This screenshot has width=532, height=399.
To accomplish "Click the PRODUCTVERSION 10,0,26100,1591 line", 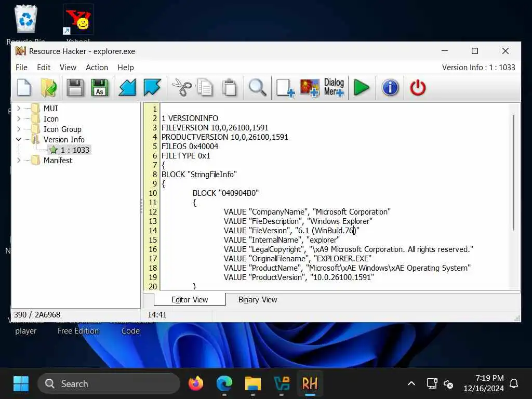I will coord(224,137).
